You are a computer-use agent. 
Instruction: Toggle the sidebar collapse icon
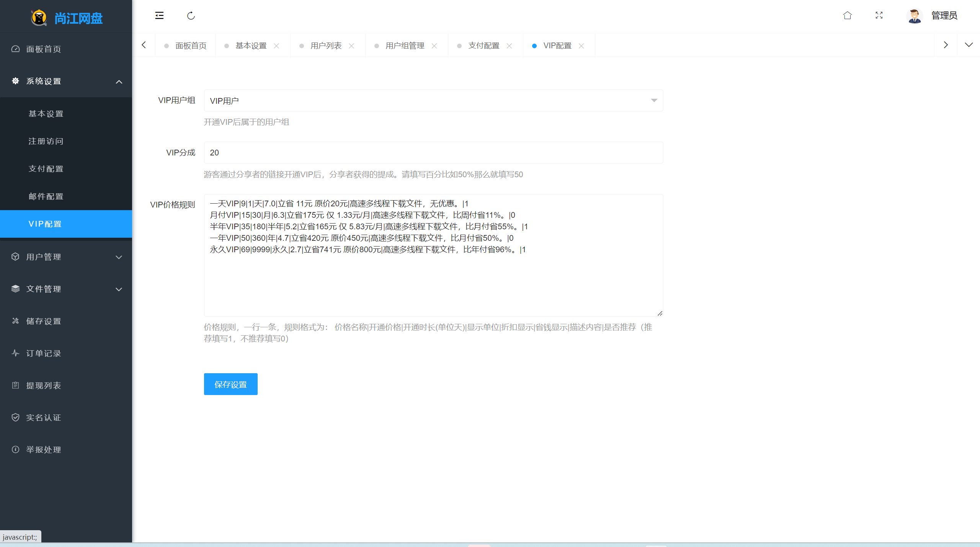(159, 16)
